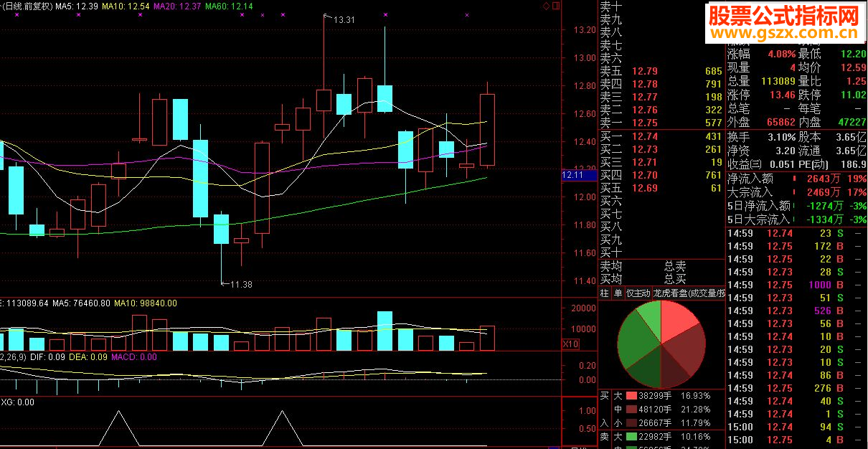The height and width of the screenshot is (449, 868).
Task: Click the 换手 3.10% value
Action: (781, 136)
